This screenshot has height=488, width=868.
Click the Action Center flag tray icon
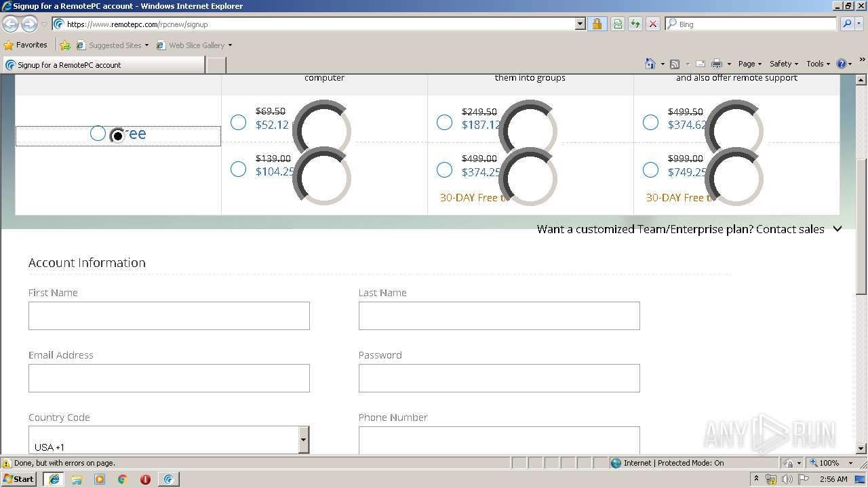tap(804, 479)
